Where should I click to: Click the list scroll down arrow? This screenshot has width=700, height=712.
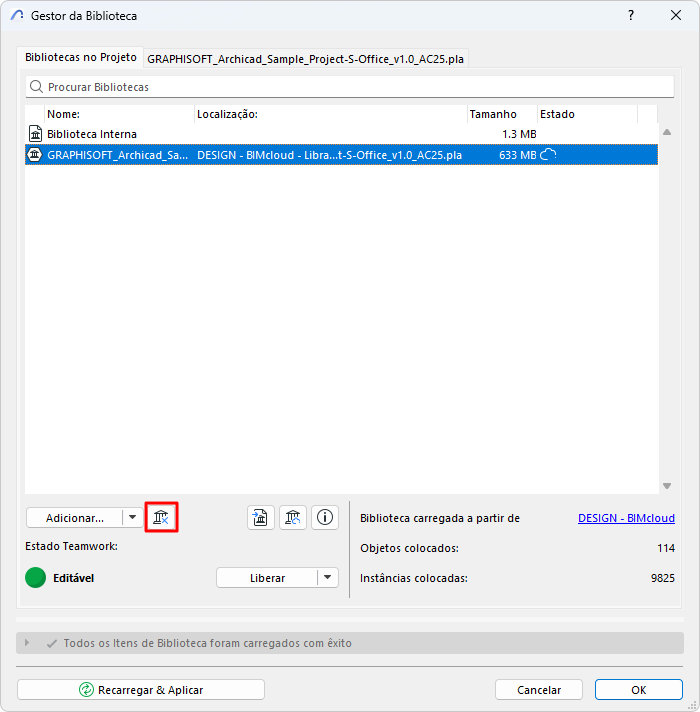point(667,486)
